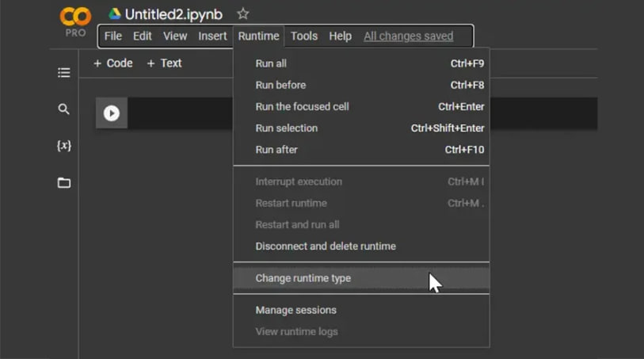The width and height of the screenshot is (644, 359).
Task: Open the Insert menu
Action: [212, 36]
